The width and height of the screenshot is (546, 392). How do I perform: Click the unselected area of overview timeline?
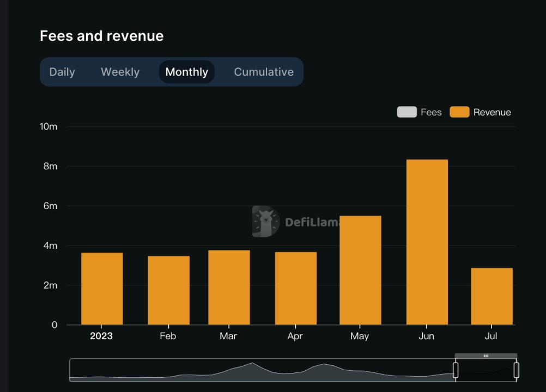coord(262,370)
